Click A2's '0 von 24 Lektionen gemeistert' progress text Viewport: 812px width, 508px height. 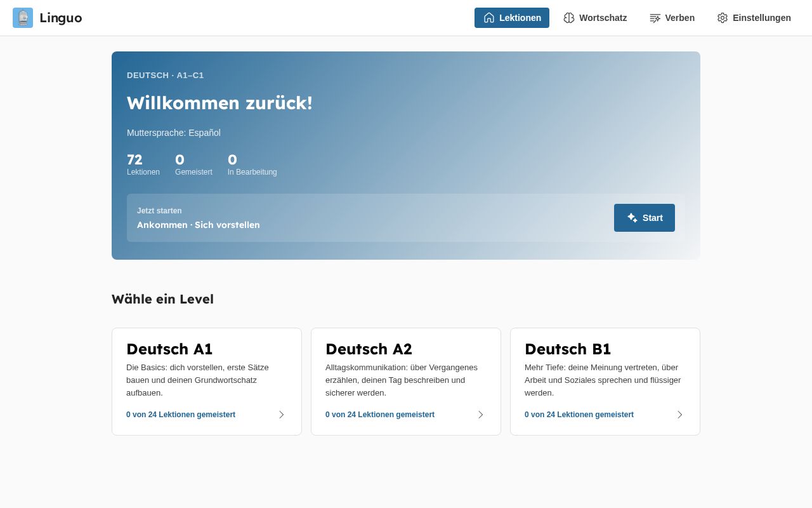pos(380,415)
